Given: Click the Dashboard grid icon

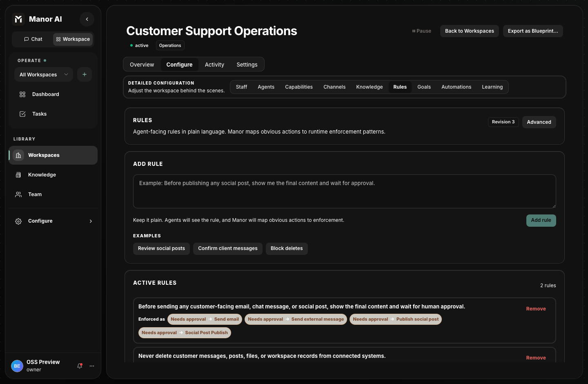Looking at the screenshot, I should click(22, 94).
